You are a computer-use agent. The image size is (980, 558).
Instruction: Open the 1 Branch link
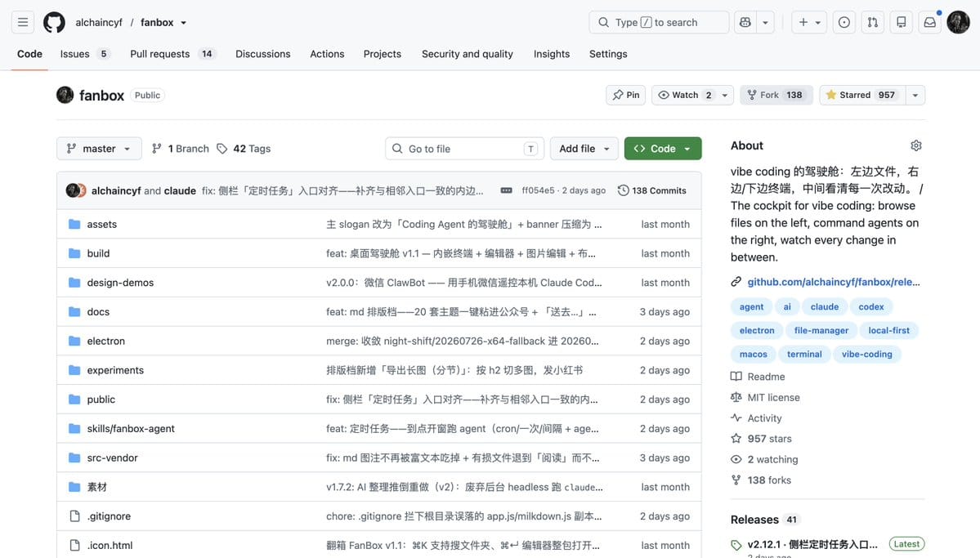pos(181,149)
